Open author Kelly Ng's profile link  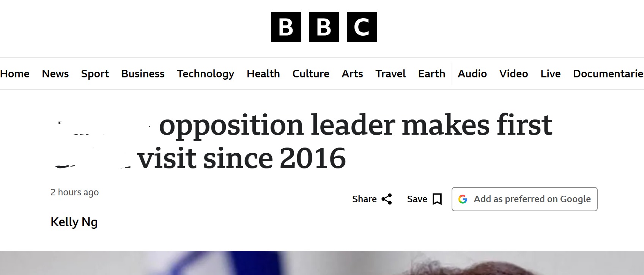74,222
